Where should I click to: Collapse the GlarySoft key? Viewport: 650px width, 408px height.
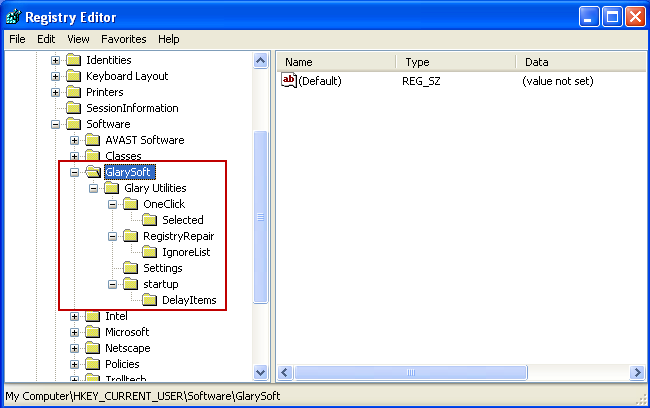coord(74,172)
